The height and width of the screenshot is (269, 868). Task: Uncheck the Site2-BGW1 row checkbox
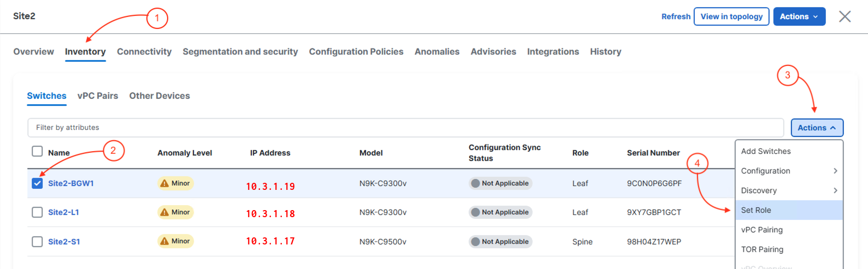click(37, 183)
